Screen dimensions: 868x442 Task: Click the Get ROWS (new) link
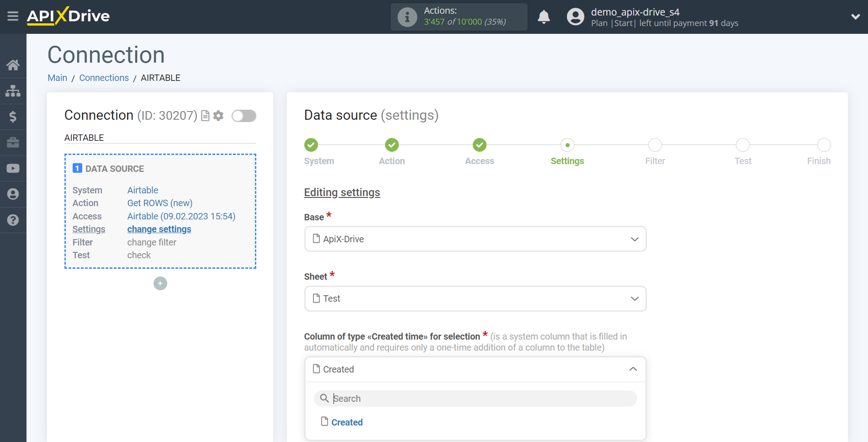point(160,203)
